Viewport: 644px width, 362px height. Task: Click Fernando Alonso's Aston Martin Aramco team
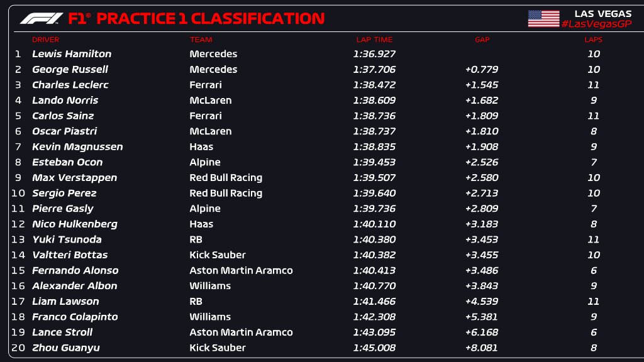tap(241, 270)
